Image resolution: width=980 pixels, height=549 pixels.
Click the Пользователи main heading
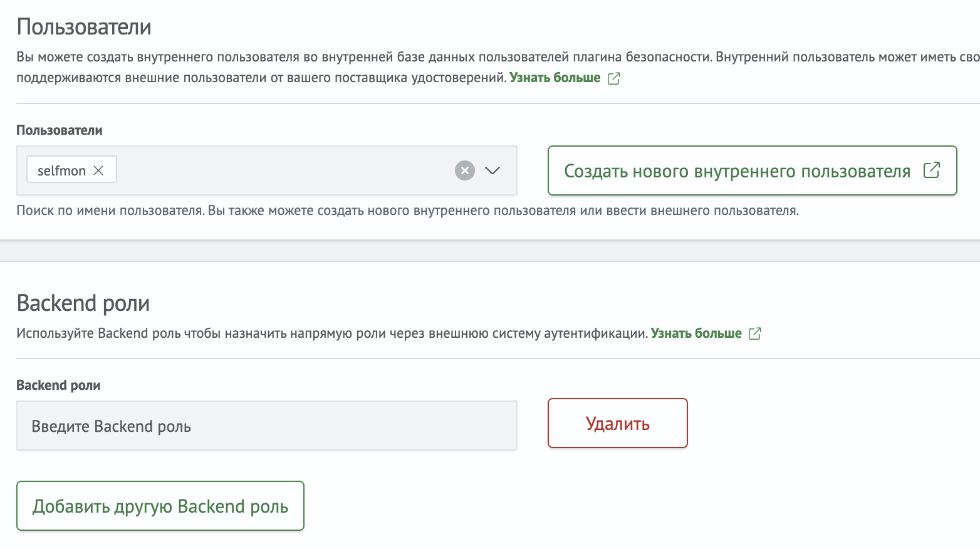[84, 27]
